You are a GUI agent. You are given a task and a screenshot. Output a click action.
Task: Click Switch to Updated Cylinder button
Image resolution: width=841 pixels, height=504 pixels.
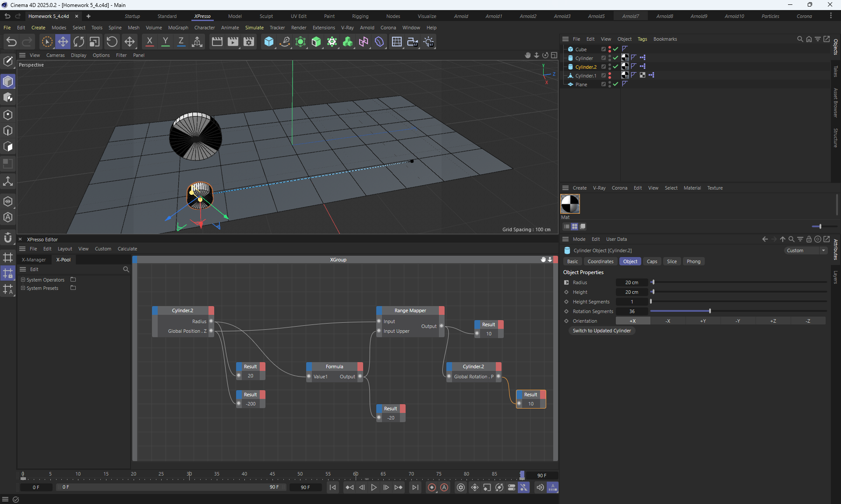click(x=601, y=331)
